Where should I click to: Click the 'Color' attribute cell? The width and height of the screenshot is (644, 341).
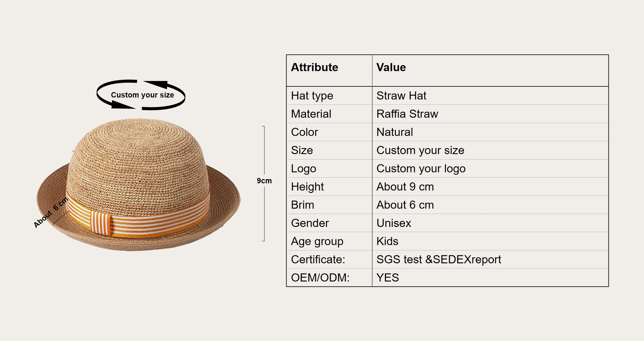click(329, 132)
